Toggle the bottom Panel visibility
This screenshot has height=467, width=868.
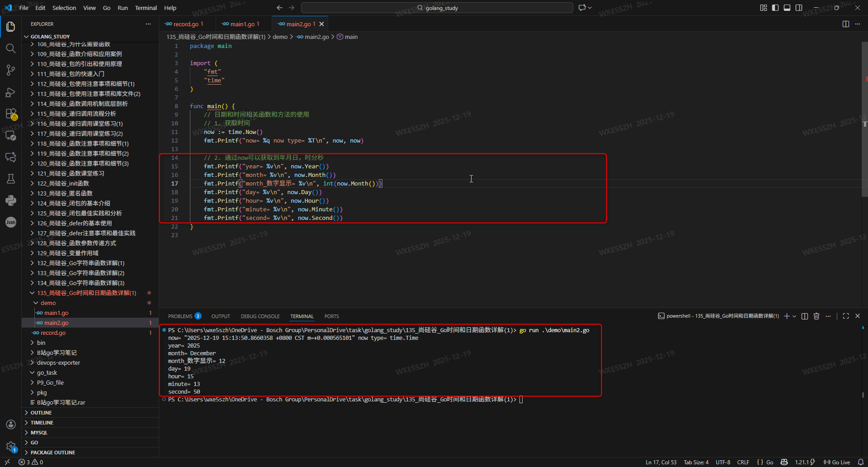pyautogui.click(x=787, y=8)
